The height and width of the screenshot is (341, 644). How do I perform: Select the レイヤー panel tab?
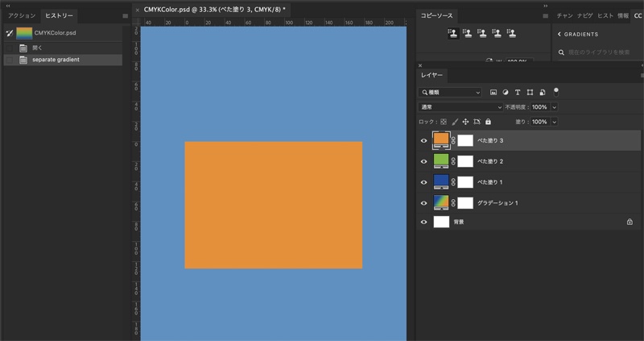point(432,75)
